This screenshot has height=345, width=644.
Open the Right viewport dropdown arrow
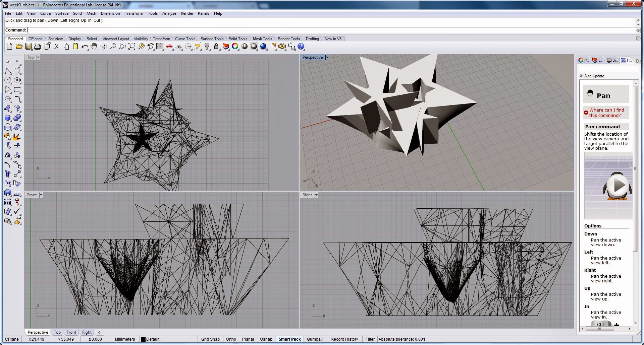(316, 195)
